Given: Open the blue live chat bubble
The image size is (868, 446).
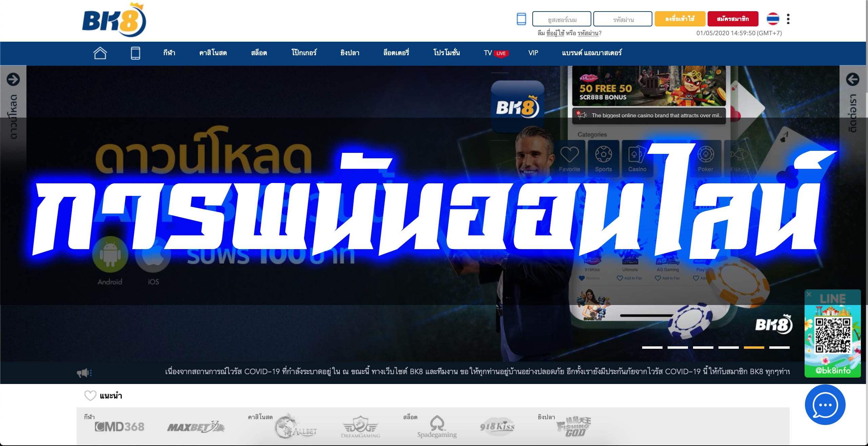Looking at the screenshot, I should (825, 405).
